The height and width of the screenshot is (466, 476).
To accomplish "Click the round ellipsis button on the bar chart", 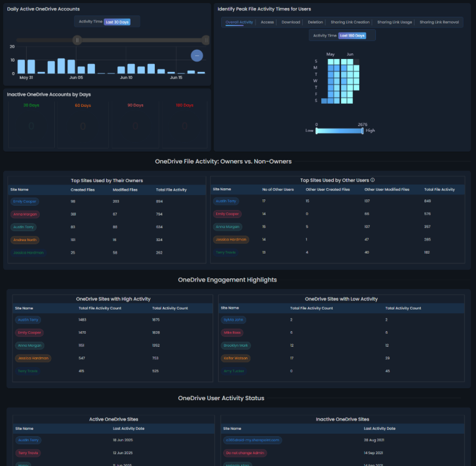I will (196, 55).
